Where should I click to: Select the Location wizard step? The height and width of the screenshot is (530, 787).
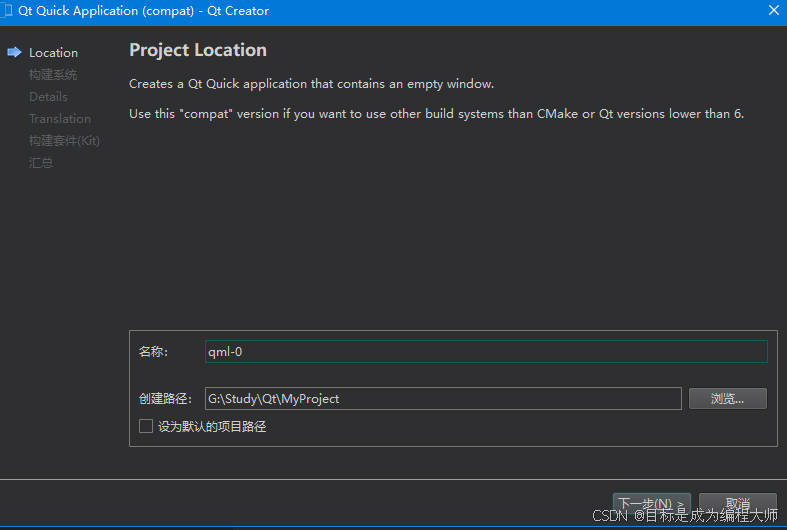(x=53, y=53)
